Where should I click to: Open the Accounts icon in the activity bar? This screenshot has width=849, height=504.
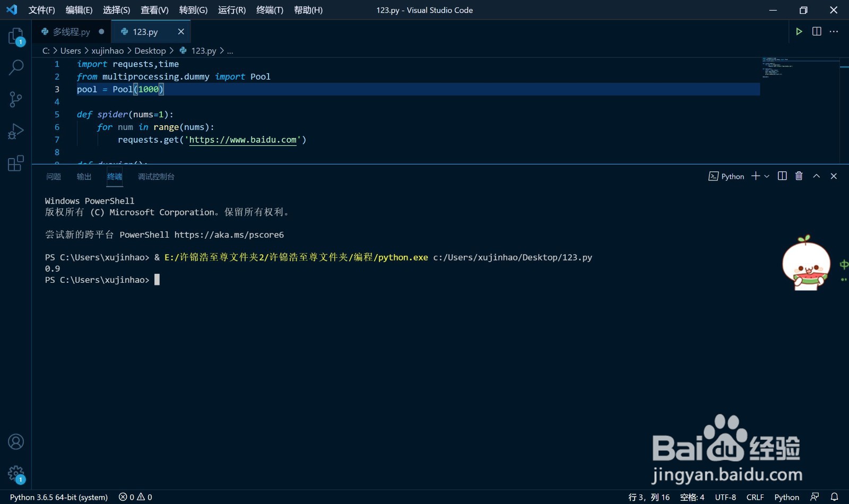click(x=16, y=441)
